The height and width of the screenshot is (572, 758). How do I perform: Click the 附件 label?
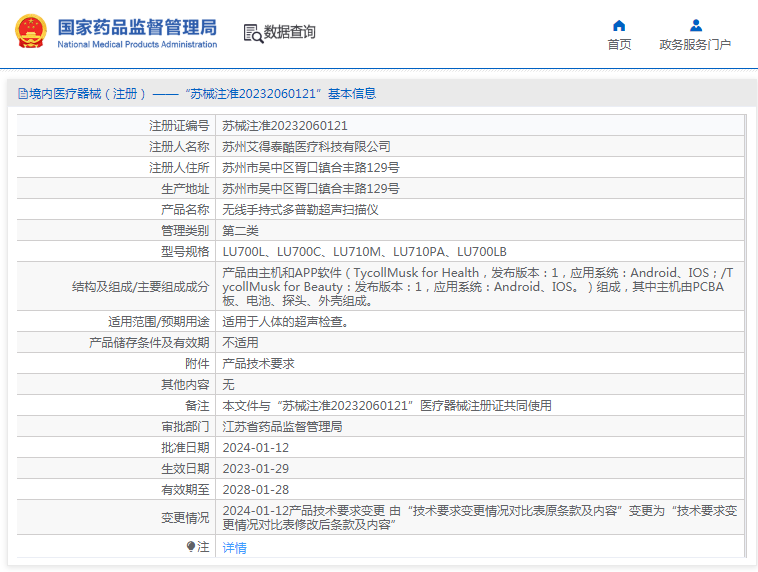click(x=197, y=364)
